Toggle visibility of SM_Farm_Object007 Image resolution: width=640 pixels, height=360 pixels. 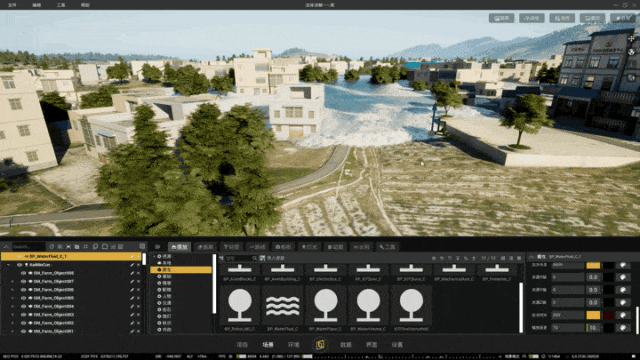(x=23, y=281)
